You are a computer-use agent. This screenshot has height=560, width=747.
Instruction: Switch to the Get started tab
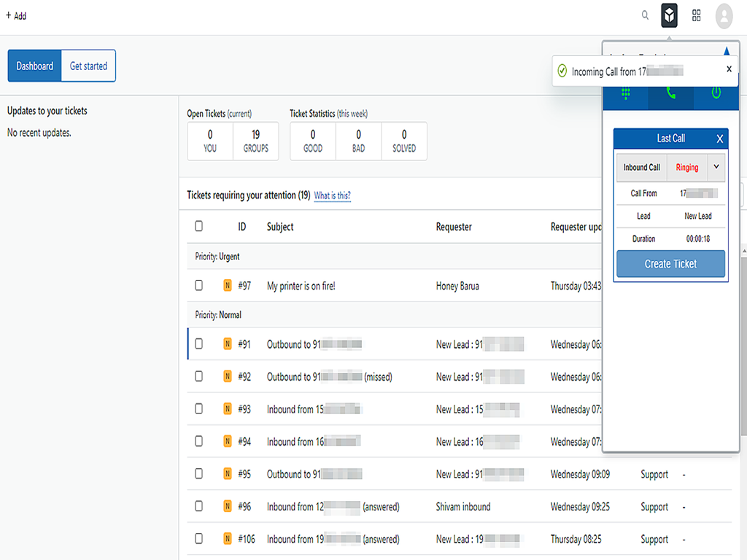88,66
